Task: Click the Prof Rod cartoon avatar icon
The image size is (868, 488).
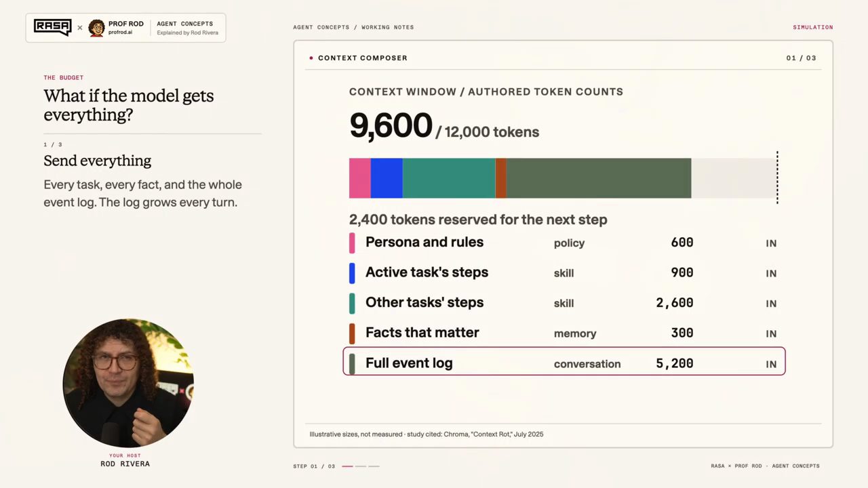Action: (97, 28)
